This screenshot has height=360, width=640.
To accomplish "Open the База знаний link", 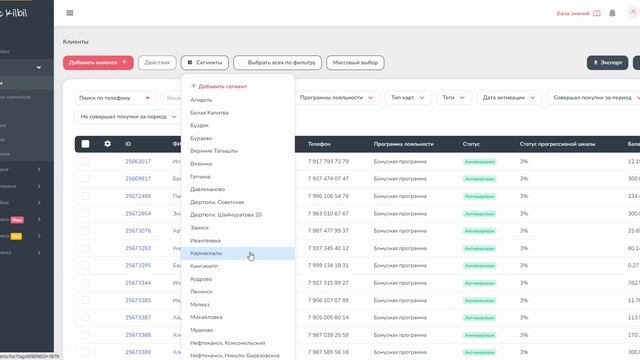I will point(573,13).
